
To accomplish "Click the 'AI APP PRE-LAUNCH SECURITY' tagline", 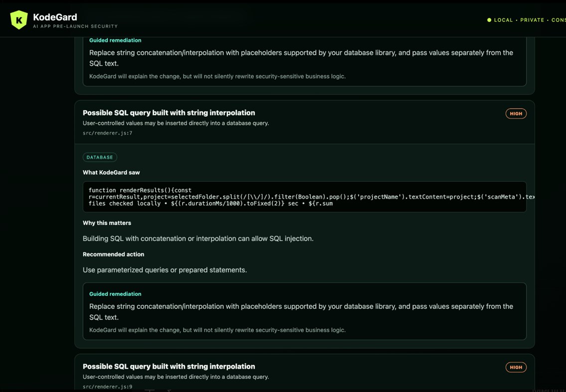I will click(75, 26).
